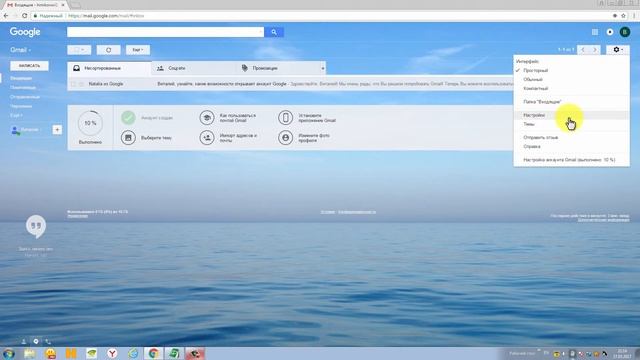
Task: Click the gear settings icon
Action: 618,50
